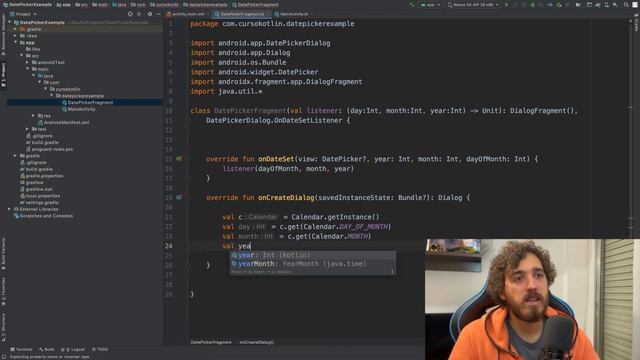Viewport: 640px width, 360px height.
Task: Click the DatePickerFragment breadcrumb below the editor
Action: [211, 342]
